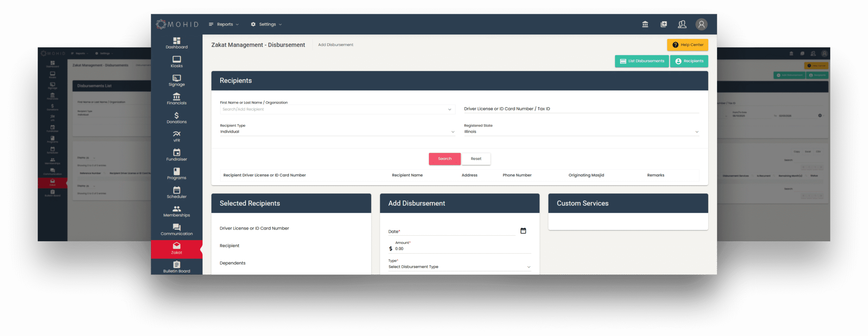Expand the Recipient Type dropdown

point(337,132)
